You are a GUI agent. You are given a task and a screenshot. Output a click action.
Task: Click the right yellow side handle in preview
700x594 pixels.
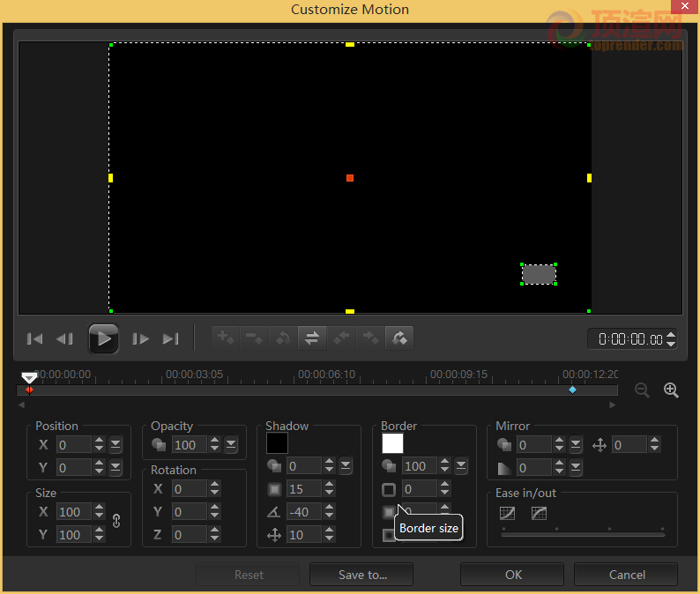pos(589,178)
